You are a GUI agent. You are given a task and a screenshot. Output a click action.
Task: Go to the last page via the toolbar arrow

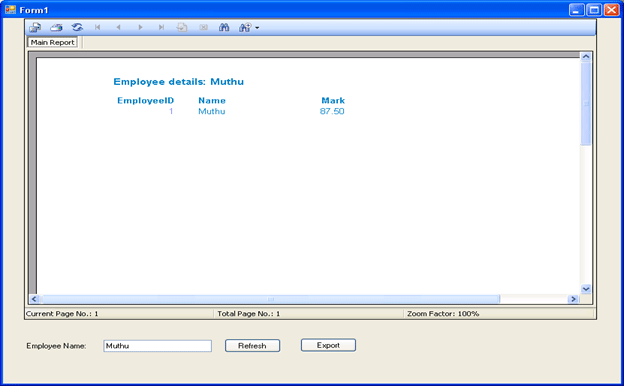[161, 27]
